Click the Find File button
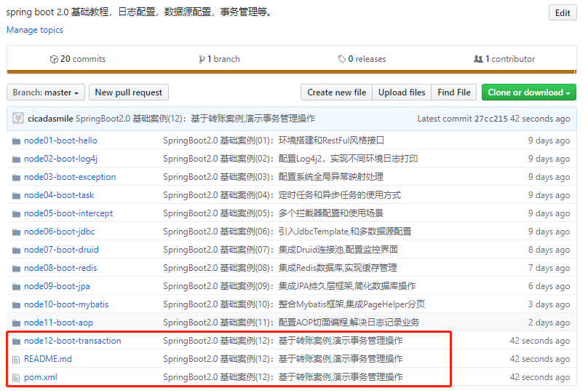The height and width of the screenshot is (391, 588). [x=454, y=92]
